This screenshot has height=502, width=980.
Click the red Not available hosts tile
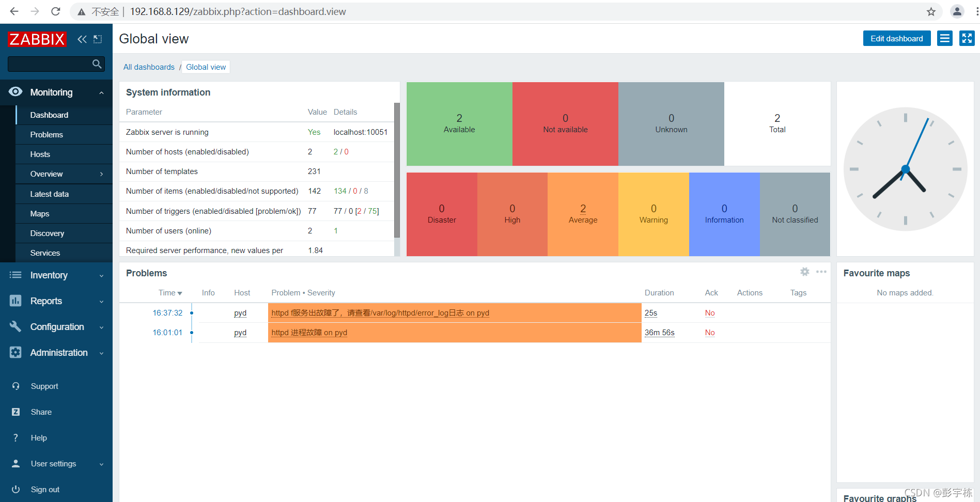coord(565,124)
